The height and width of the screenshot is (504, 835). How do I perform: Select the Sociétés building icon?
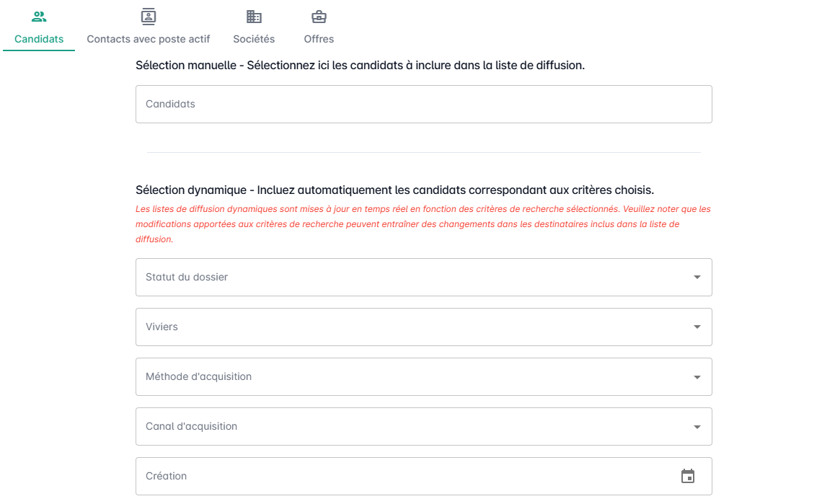coord(254,17)
